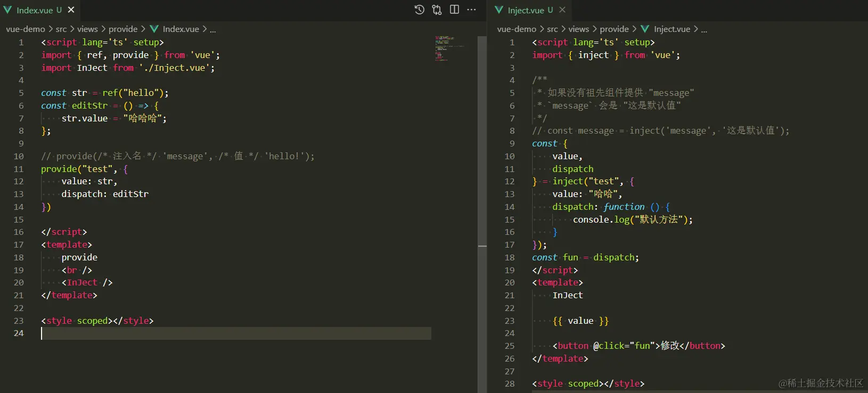Click the Vue icon on the Index.vue tab

7,10
